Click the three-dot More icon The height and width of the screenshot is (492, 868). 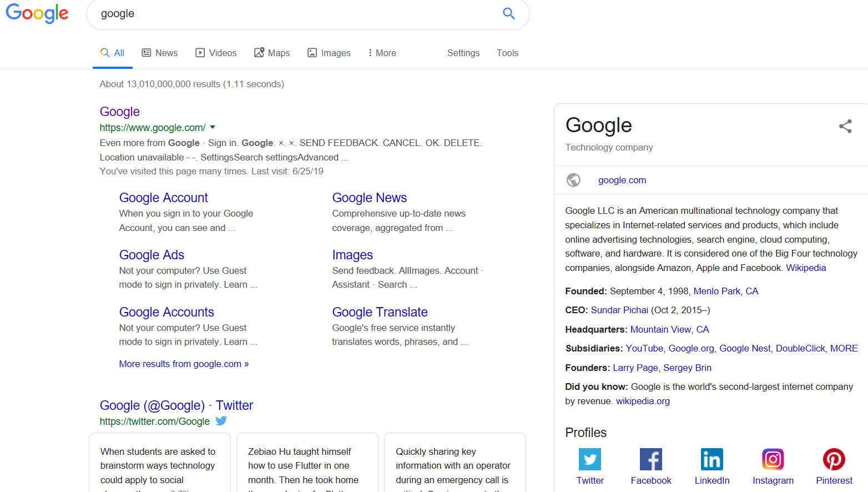click(370, 53)
